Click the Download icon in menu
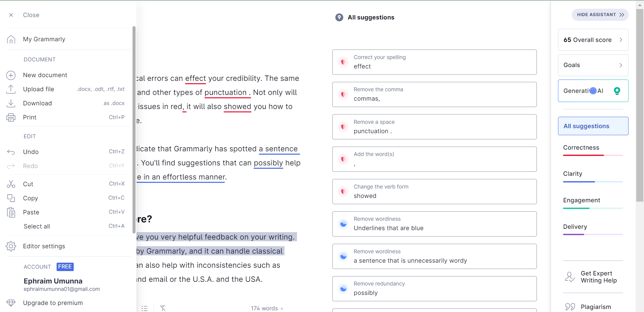This screenshot has width=644, height=312. [x=11, y=103]
